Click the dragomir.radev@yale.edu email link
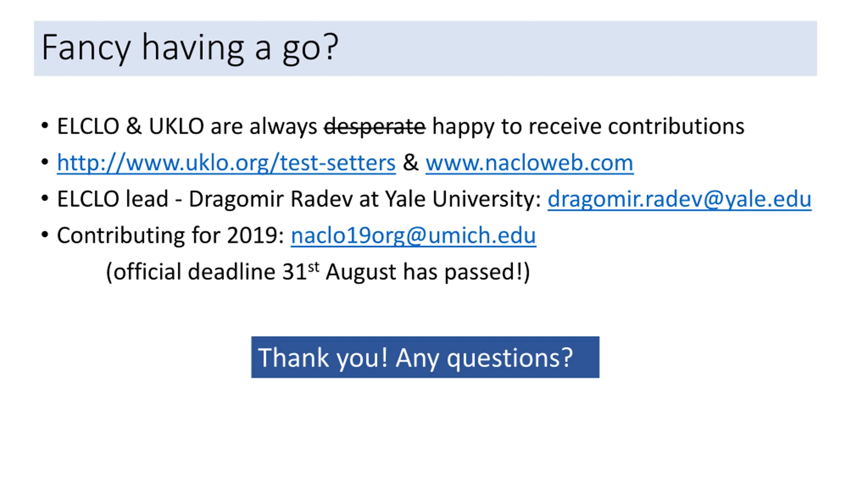 click(679, 199)
